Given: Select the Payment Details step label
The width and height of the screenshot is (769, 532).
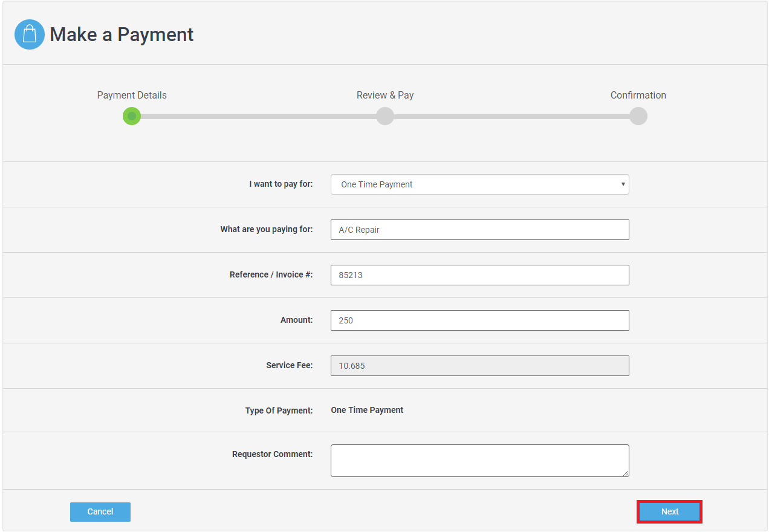Looking at the screenshot, I should pos(132,96).
